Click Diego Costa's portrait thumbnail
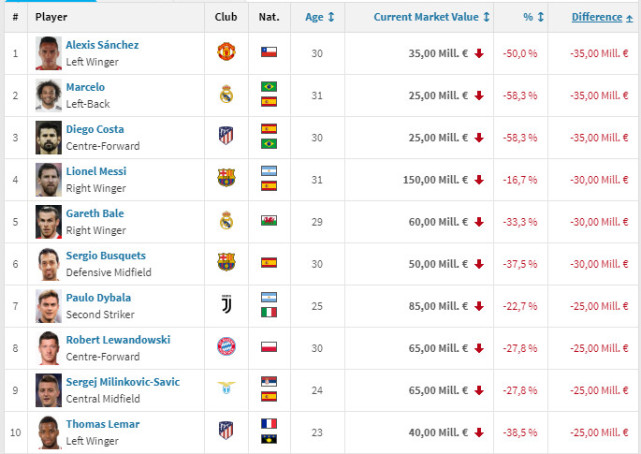Viewport: 641px width, 454px height. coord(47,136)
